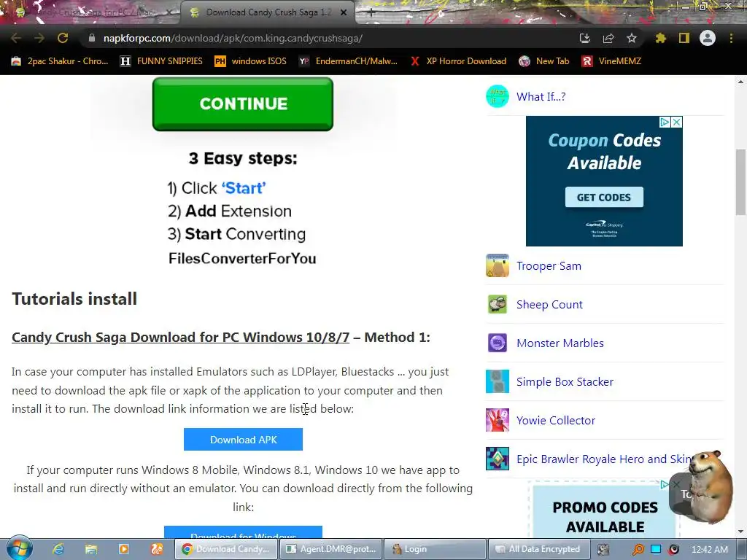This screenshot has width=747, height=560.
Task: Close the Coupon Codes ad with X
Action: tap(676, 122)
